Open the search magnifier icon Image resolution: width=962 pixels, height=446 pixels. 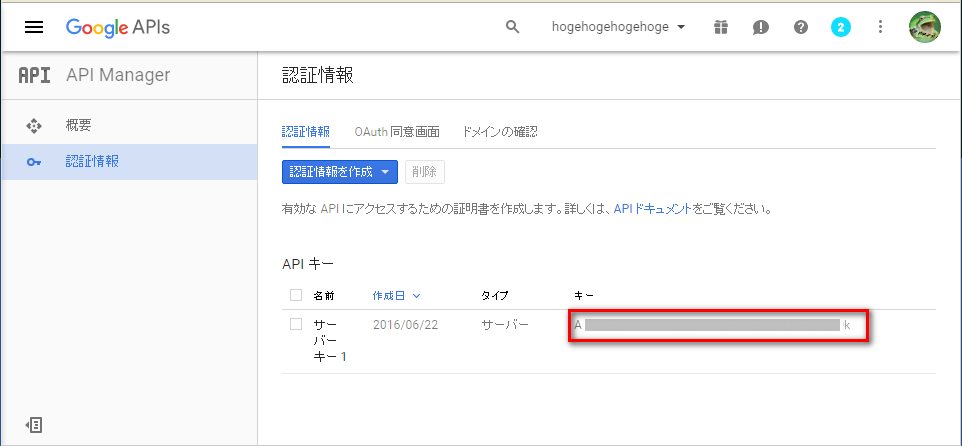pos(512,27)
